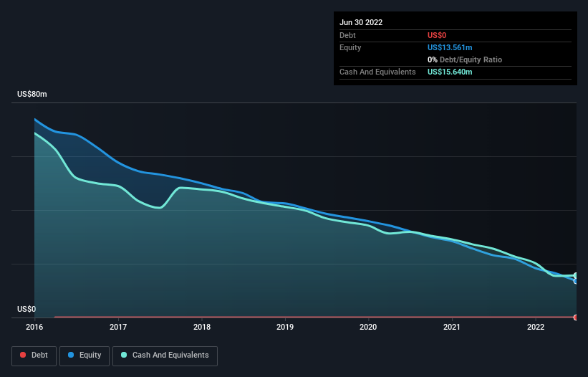Click the 2021 x-axis label

click(x=452, y=327)
